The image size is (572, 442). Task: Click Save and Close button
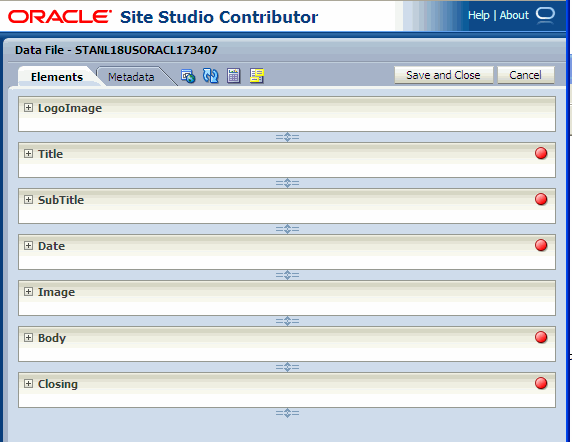point(444,75)
